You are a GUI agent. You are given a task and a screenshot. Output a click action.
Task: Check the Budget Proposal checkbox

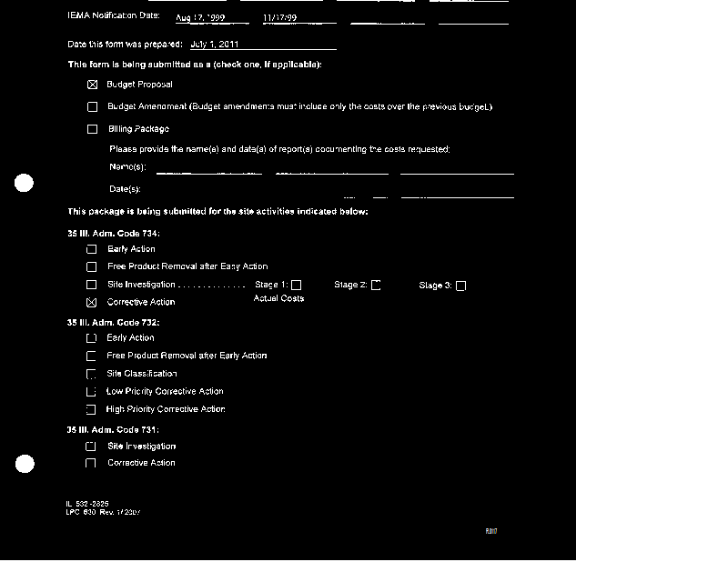[92, 85]
